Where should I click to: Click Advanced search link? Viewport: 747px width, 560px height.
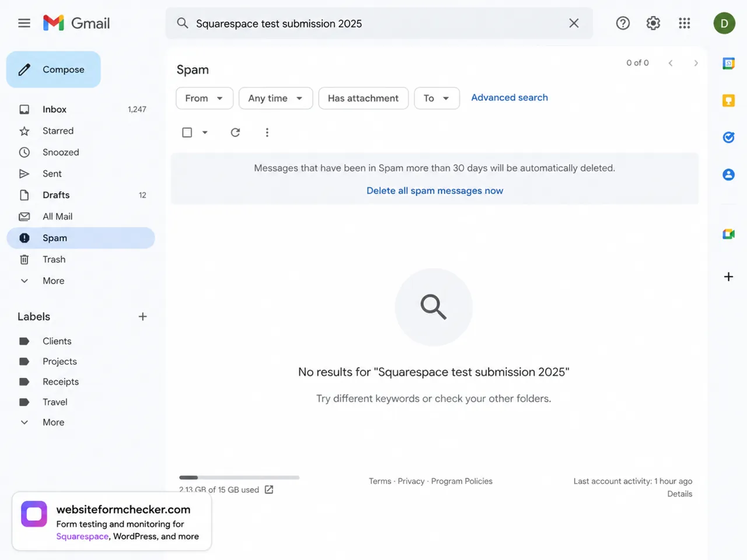(509, 97)
